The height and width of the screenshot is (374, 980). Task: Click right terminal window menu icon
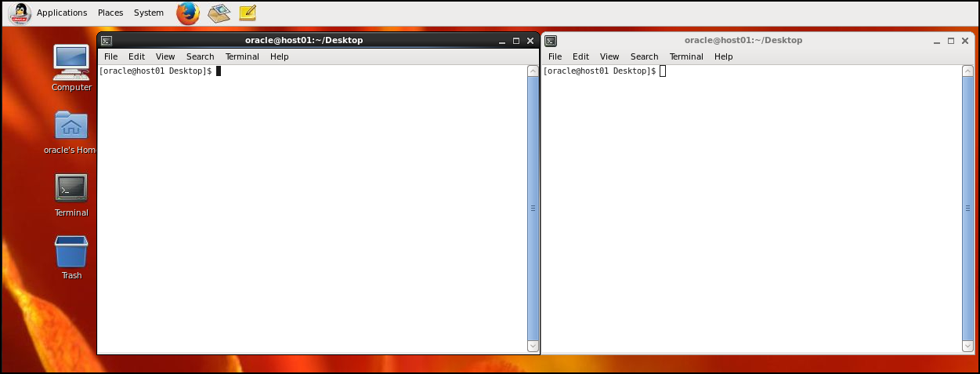click(x=551, y=41)
